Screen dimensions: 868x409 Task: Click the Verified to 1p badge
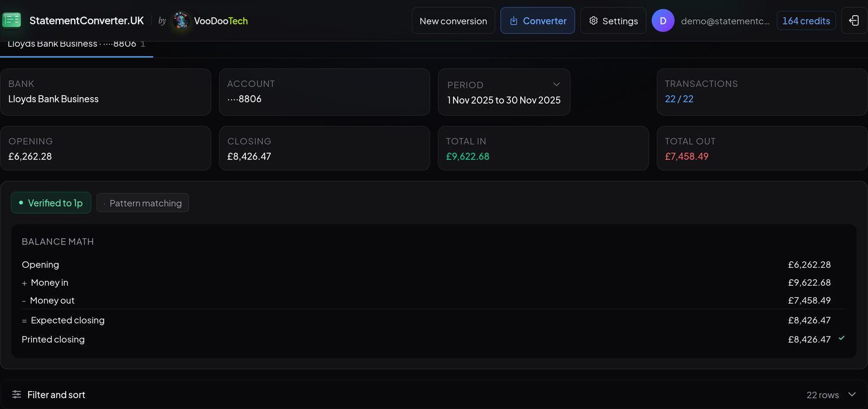point(51,203)
